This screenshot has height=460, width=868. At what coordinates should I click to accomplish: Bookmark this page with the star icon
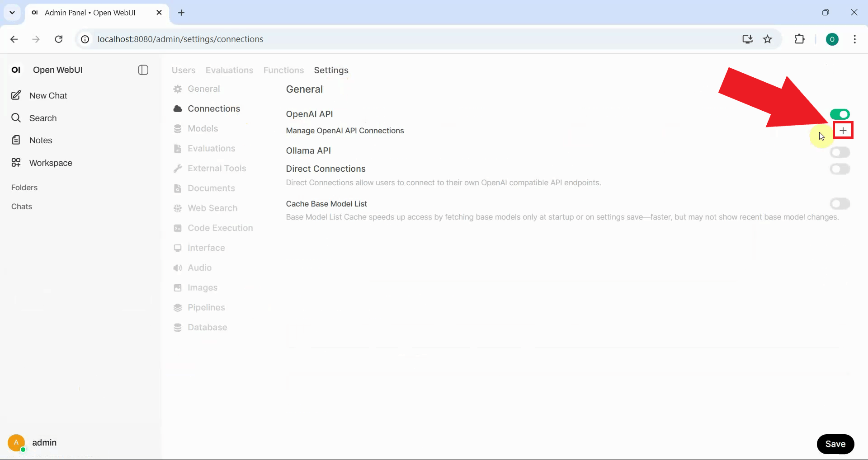(x=768, y=39)
